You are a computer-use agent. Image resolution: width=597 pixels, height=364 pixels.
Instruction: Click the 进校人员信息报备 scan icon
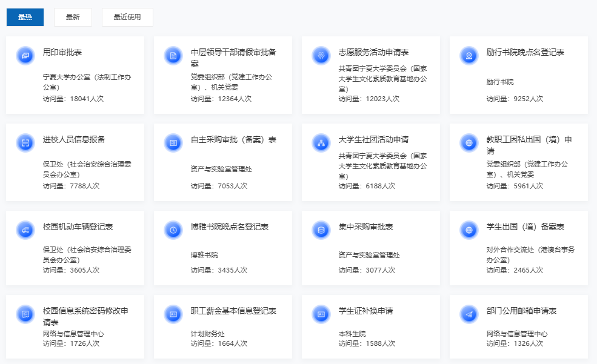pyautogui.click(x=25, y=143)
